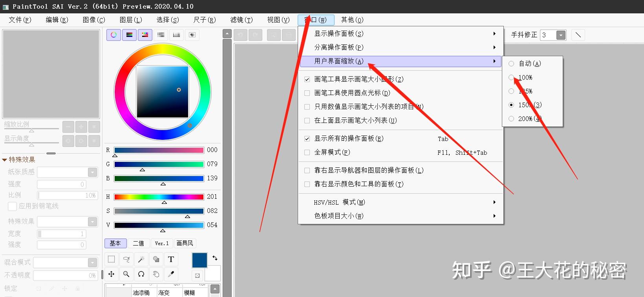The image size is (644, 297).
Task: Show the scratchpad panel icon
Action: [192, 35]
